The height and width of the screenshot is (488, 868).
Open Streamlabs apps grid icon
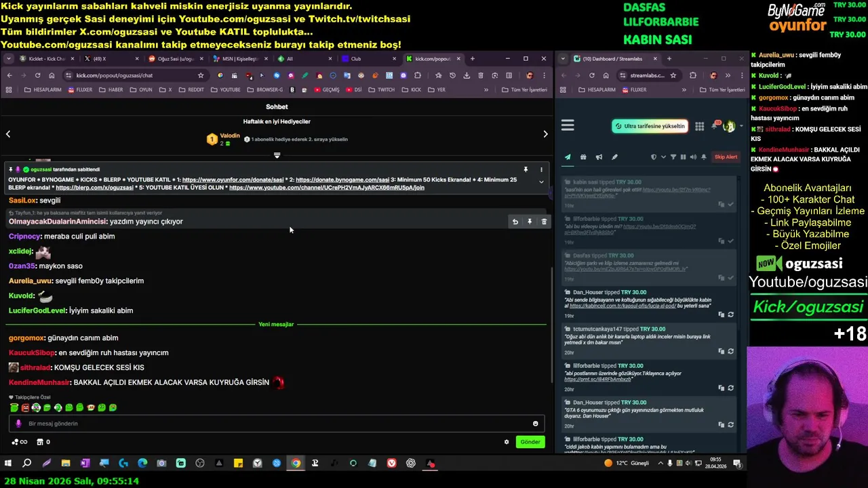699,126
